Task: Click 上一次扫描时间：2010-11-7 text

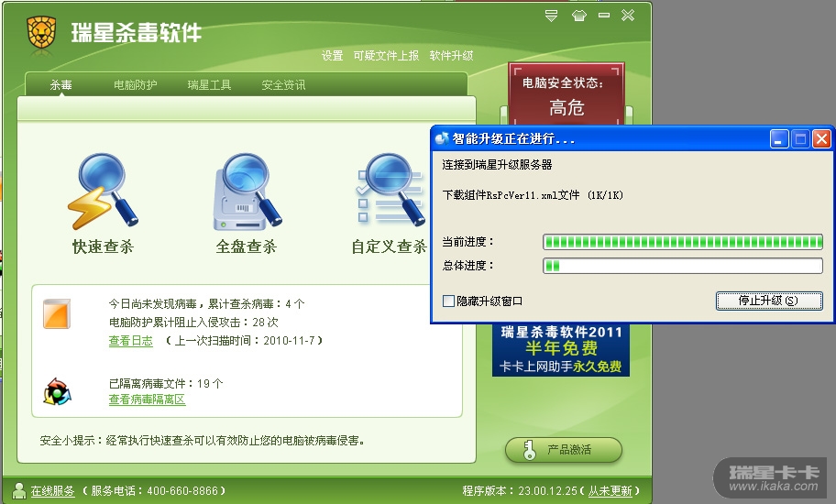Action: [x=245, y=341]
